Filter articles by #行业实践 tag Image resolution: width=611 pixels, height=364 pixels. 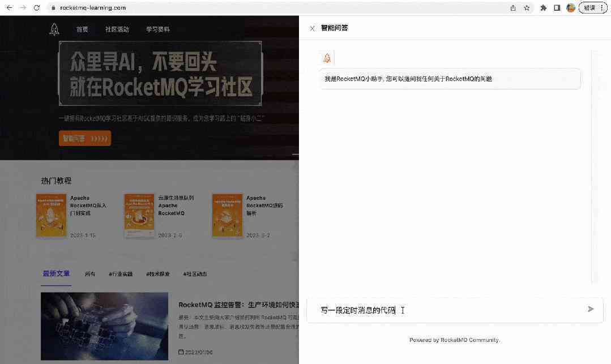(x=121, y=274)
